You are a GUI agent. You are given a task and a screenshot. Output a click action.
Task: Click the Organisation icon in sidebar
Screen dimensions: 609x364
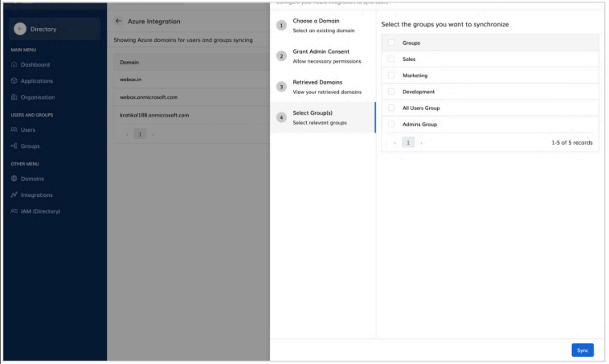click(x=14, y=97)
